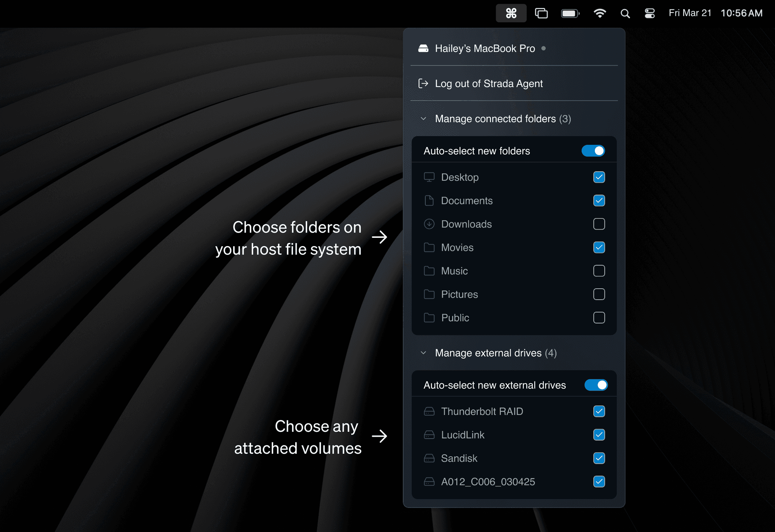Open the Strada Agent menu bar icon
Image resolution: width=775 pixels, height=532 pixels.
coord(511,13)
